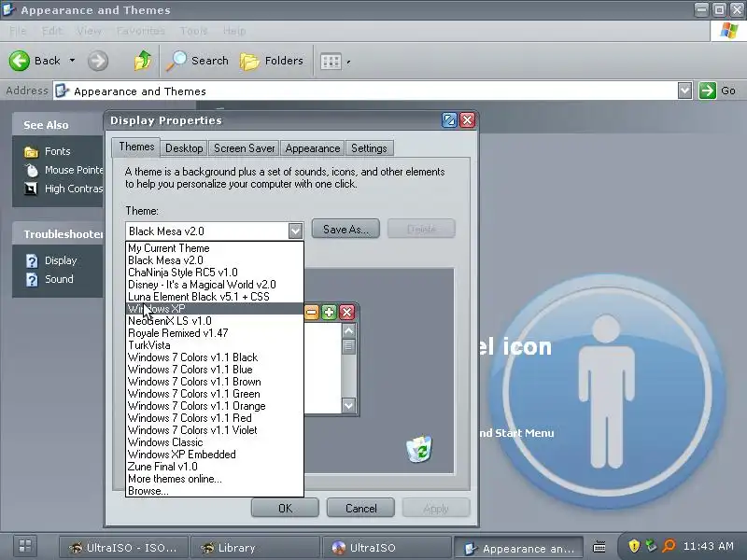747x560 pixels.
Task: Click the Appearance and Themes address field
Action: click(366, 91)
